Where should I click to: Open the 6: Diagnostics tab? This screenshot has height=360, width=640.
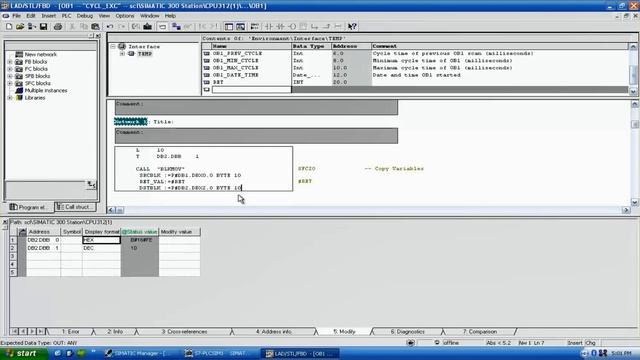(407, 332)
